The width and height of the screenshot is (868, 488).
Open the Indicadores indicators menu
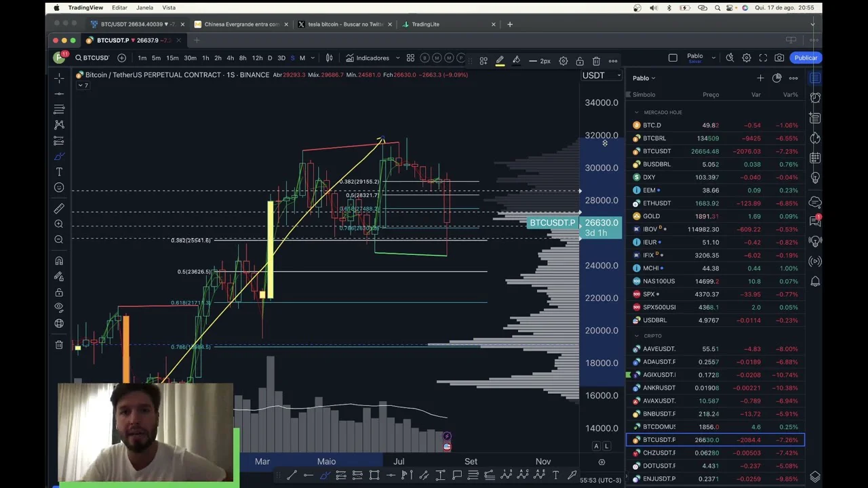click(368, 58)
